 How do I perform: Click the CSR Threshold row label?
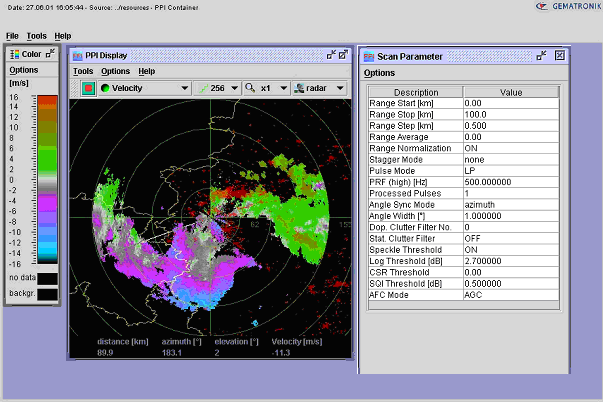(x=399, y=272)
